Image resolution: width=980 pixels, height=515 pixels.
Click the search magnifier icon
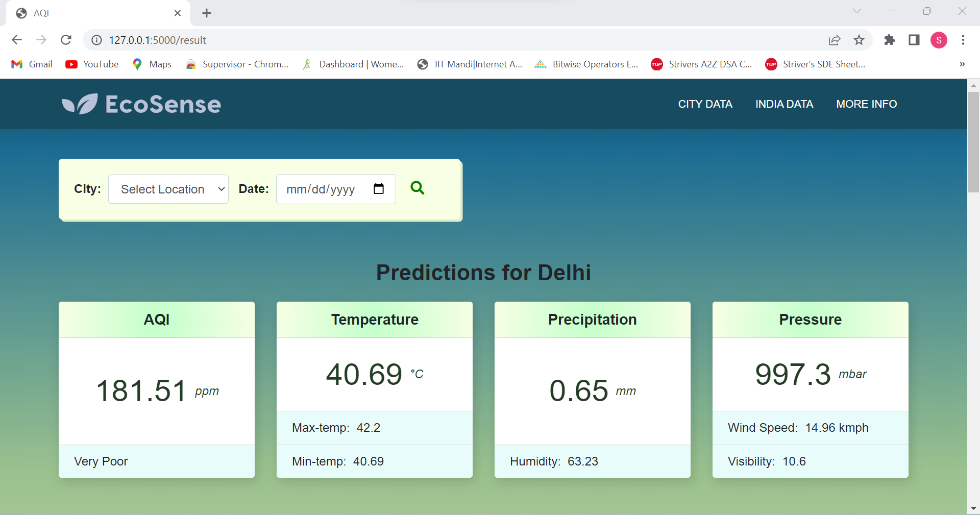pyautogui.click(x=418, y=188)
